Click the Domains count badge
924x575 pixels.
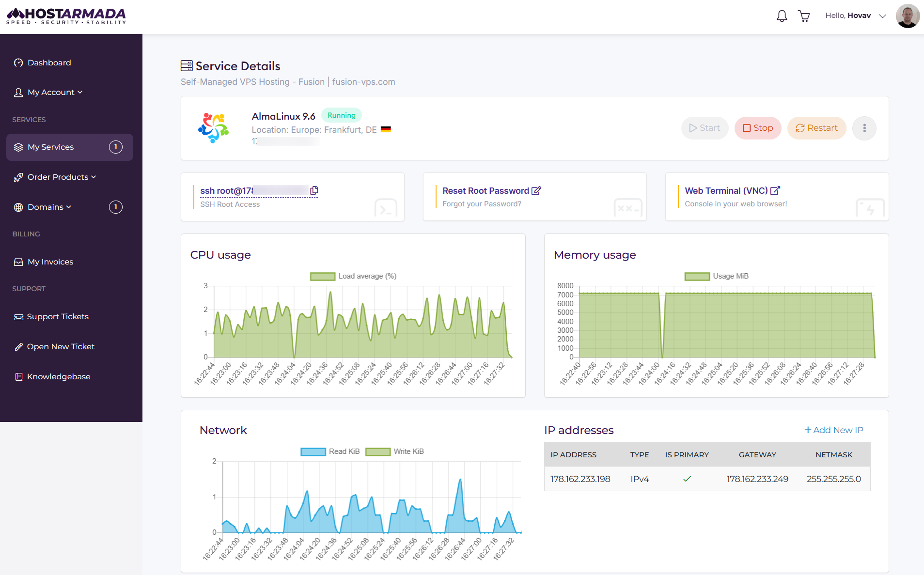pos(116,207)
